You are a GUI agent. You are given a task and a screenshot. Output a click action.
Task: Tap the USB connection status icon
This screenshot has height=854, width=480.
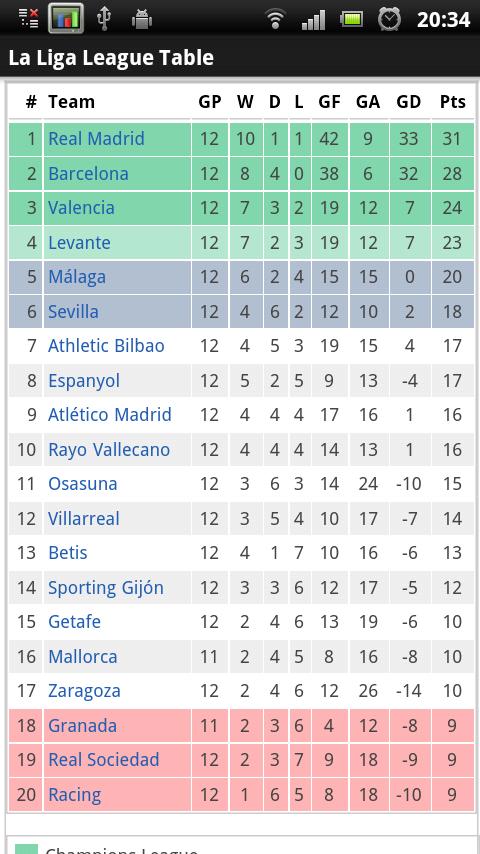pyautogui.click(x=104, y=19)
